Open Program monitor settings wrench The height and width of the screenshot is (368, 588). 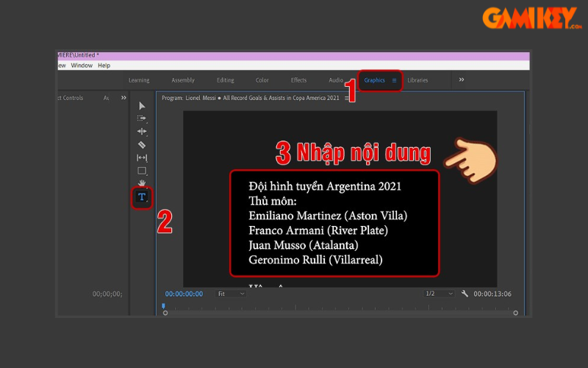[x=465, y=294]
